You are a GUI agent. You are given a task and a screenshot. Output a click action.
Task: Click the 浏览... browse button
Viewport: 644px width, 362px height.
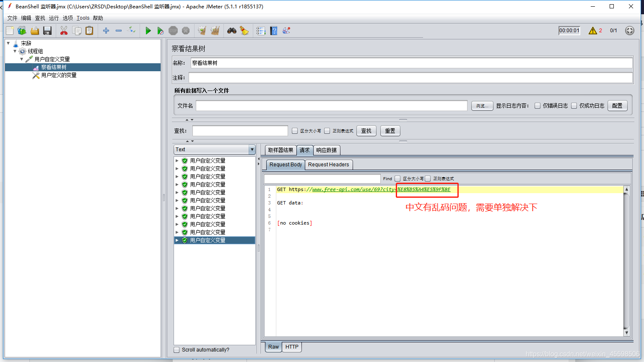(x=482, y=106)
